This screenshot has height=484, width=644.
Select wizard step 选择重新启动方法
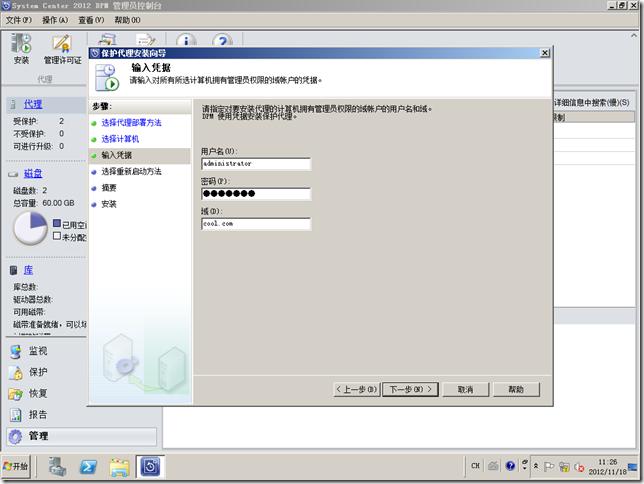point(131,171)
